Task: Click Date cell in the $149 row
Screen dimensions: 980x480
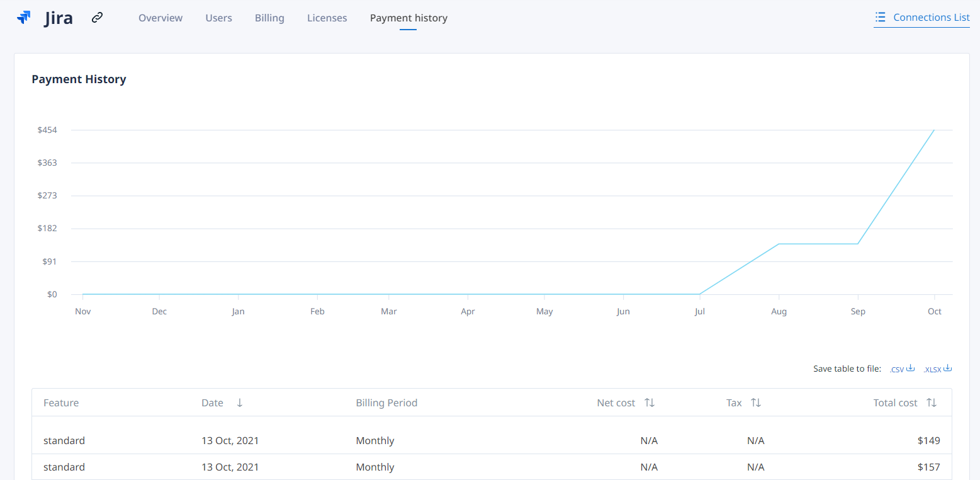Action: 230,440
